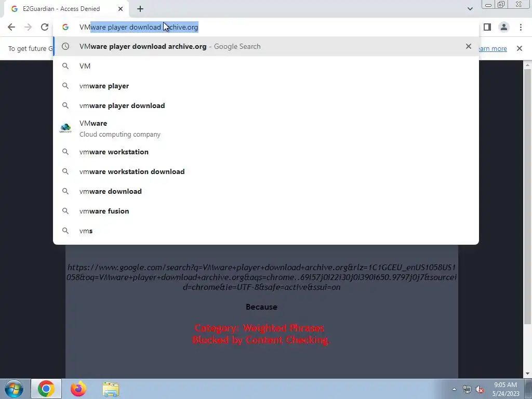
Task: Select 'vmware fusion' suggestion
Action: [266, 211]
